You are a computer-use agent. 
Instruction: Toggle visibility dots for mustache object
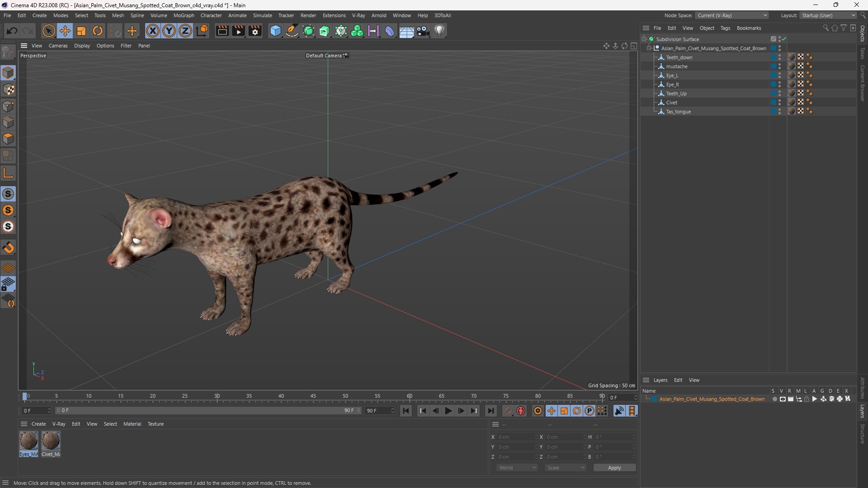coord(779,66)
